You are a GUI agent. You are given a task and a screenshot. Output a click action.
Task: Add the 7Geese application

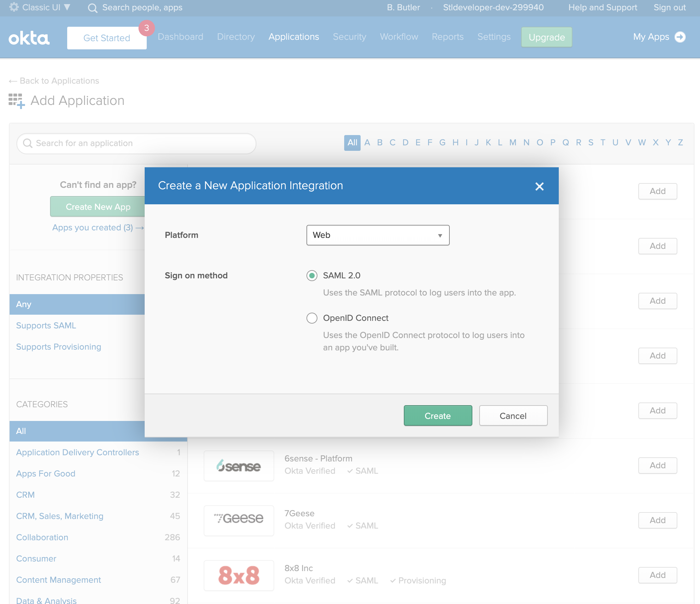coord(657,520)
